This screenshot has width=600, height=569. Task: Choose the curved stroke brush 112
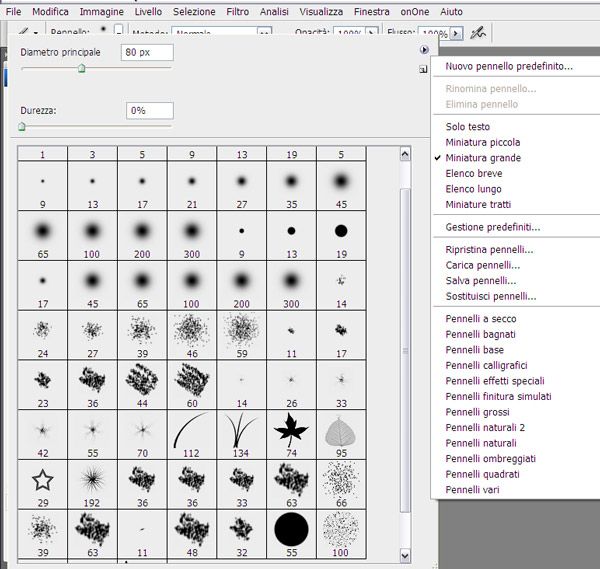[192, 434]
